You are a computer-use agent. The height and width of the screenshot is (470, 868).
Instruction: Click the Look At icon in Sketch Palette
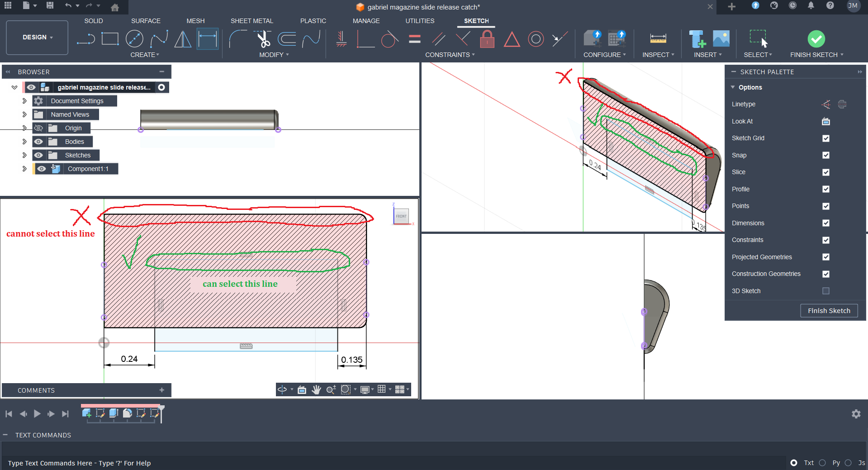coord(825,121)
